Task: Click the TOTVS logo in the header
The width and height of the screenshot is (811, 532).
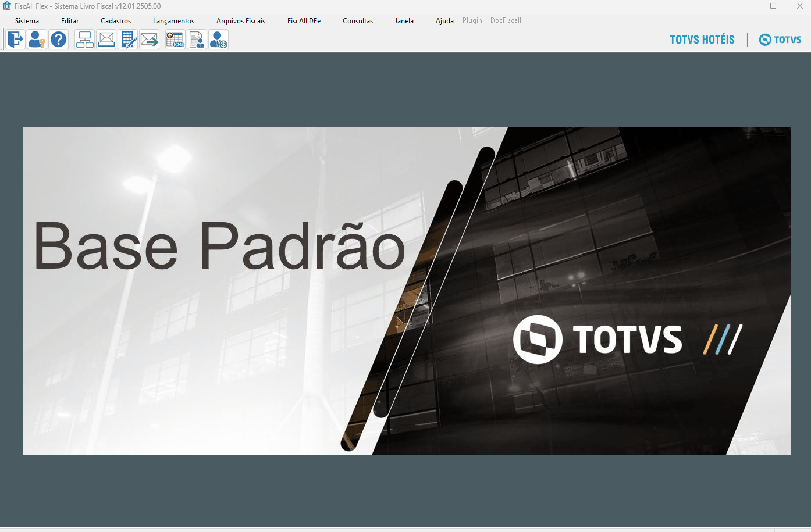Action: pos(780,40)
